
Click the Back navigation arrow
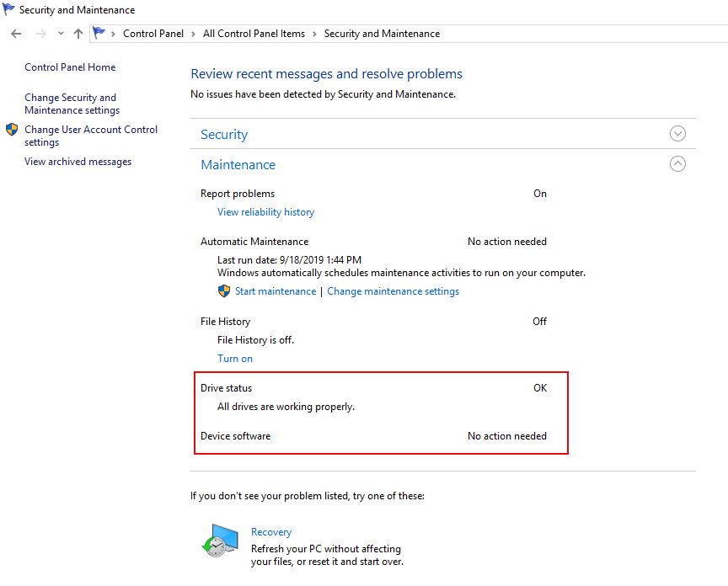pyautogui.click(x=16, y=34)
